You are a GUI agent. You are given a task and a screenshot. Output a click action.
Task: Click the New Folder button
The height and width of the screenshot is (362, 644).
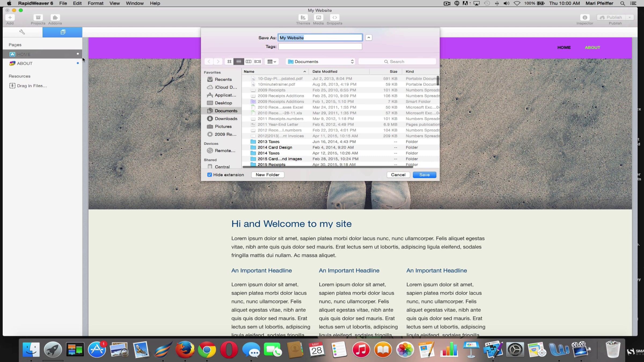tap(268, 175)
